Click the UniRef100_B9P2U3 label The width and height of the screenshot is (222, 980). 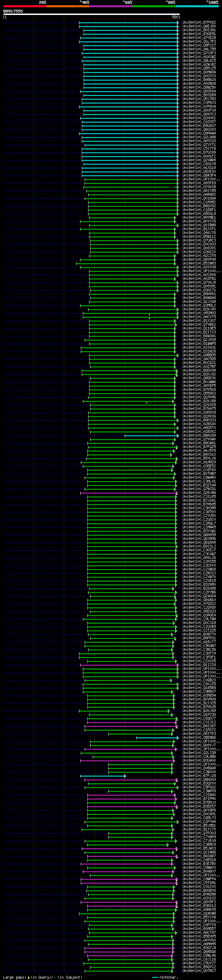[x=199, y=420]
